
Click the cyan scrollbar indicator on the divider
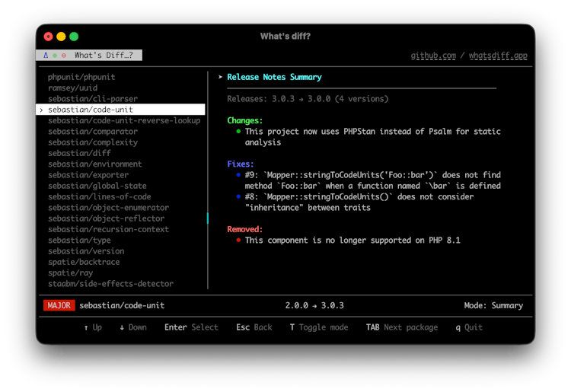(x=208, y=218)
